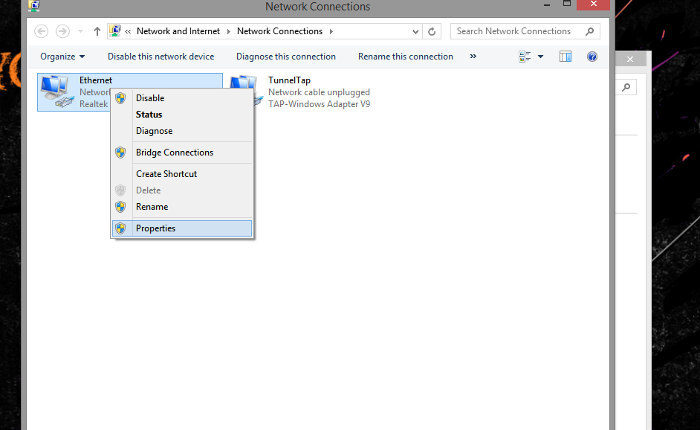
Task: Select the Ethernet connection name
Action: tap(96, 80)
